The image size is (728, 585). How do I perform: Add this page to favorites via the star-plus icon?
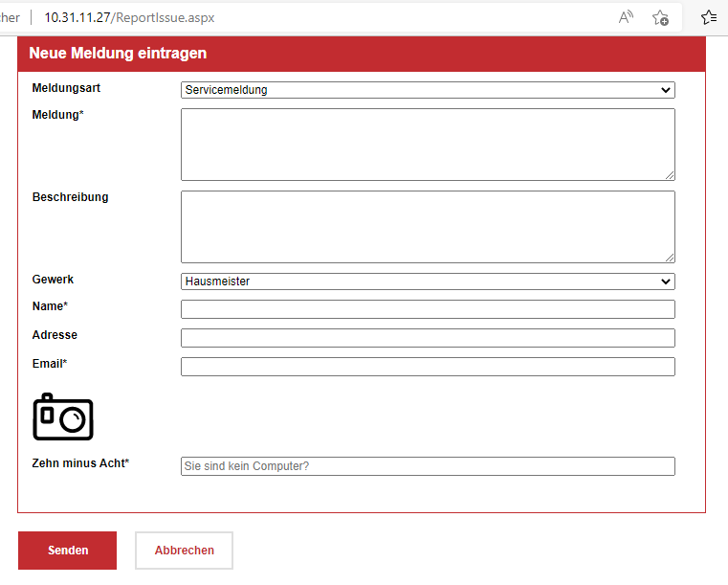(660, 17)
